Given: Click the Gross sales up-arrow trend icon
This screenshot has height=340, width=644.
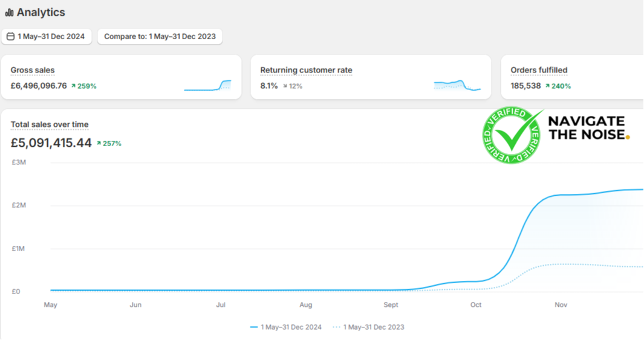Looking at the screenshot, I should (73, 86).
